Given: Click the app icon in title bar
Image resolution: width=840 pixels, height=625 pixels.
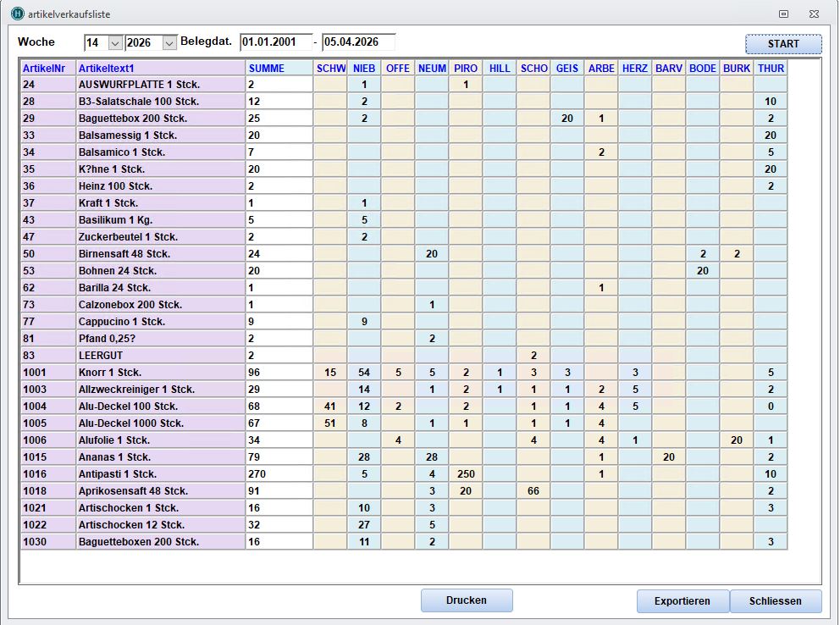Looking at the screenshot, I should (17, 14).
